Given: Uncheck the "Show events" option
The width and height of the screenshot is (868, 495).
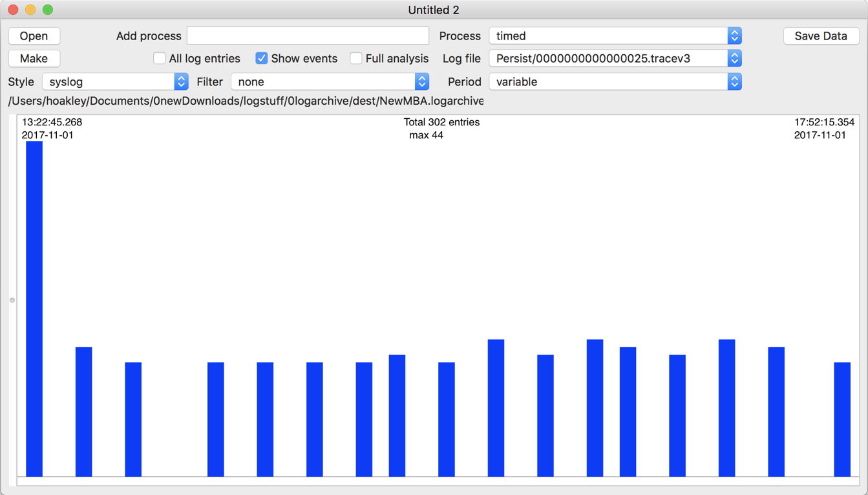Looking at the screenshot, I should [x=261, y=58].
